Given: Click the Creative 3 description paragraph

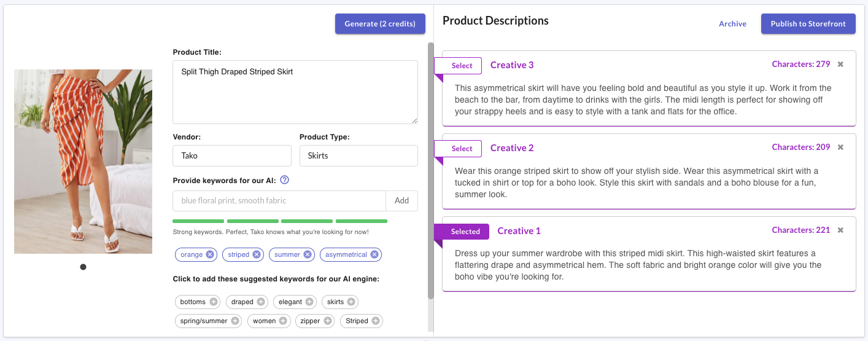Looking at the screenshot, I should coord(643,100).
